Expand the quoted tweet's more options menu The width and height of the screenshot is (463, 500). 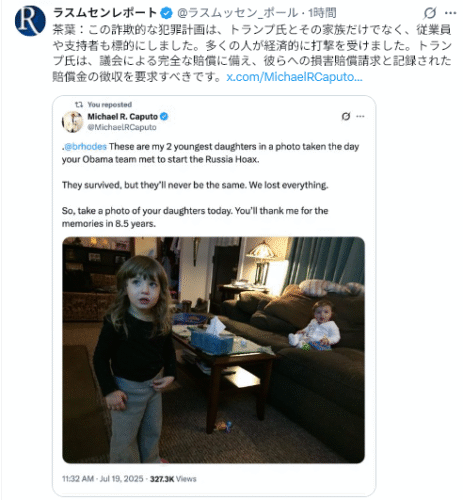pyautogui.click(x=360, y=116)
